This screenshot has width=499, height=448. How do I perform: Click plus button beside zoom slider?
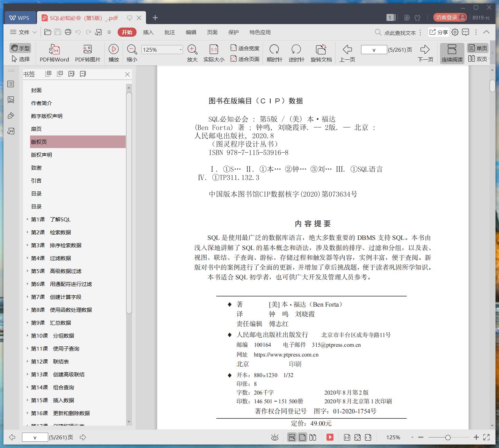(x=476, y=437)
